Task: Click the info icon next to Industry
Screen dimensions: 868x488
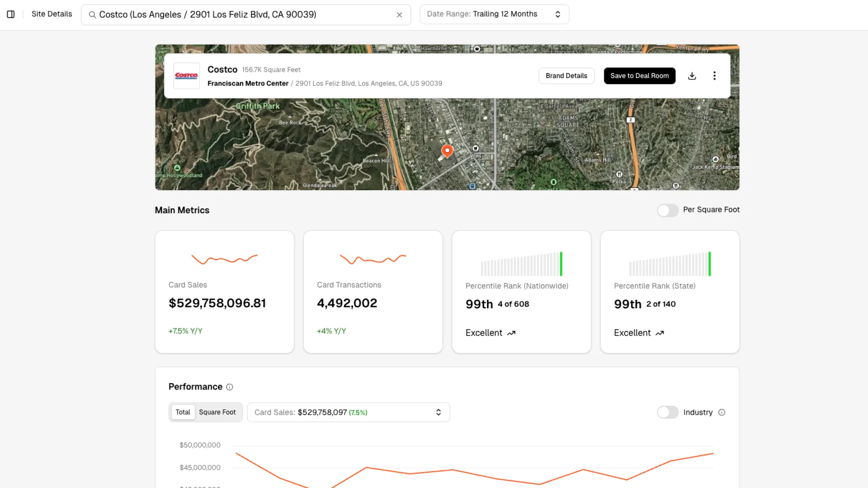Action: tap(722, 412)
